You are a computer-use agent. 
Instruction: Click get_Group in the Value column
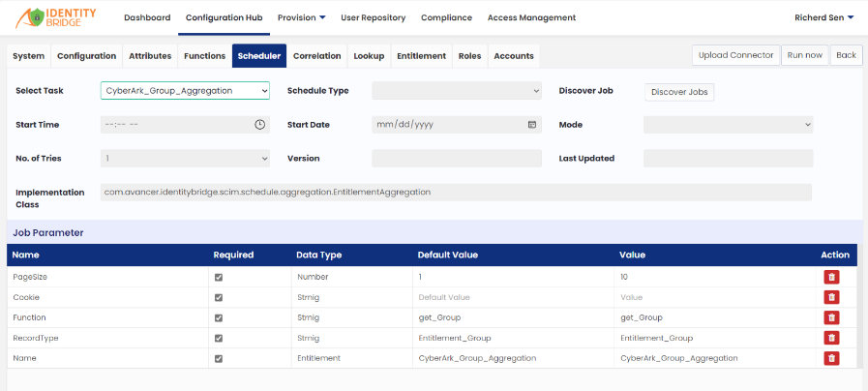(x=642, y=317)
